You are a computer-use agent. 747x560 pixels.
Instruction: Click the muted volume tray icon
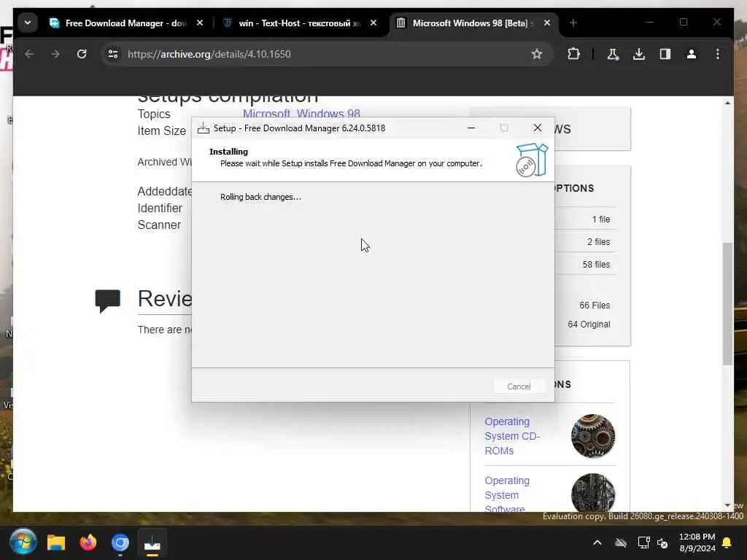tap(662, 542)
